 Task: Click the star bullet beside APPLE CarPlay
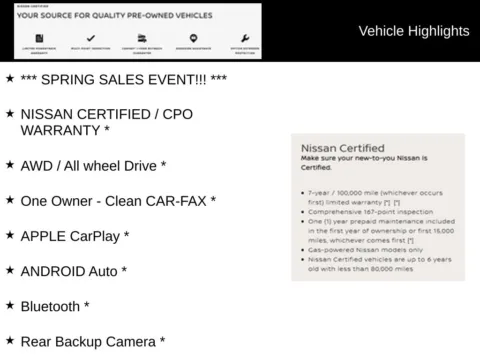(x=10, y=235)
